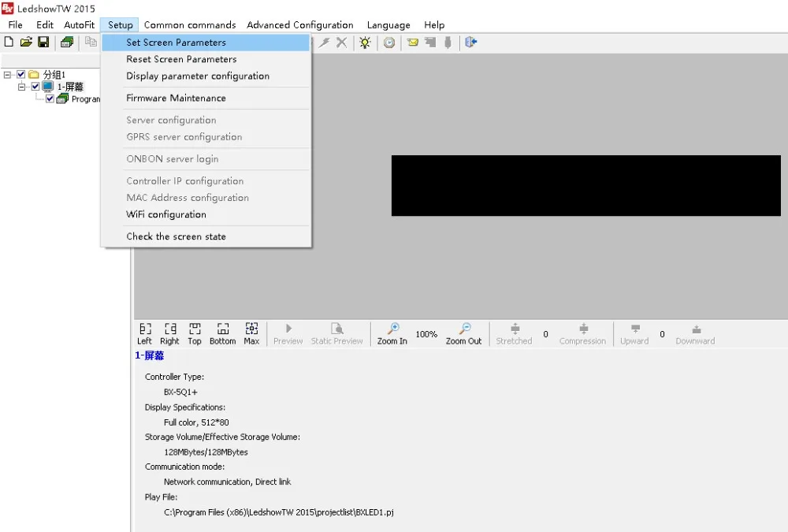Choose Check the screen state
Image resolution: width=788 pixels, height=532 pixels.
coord(206,236)
